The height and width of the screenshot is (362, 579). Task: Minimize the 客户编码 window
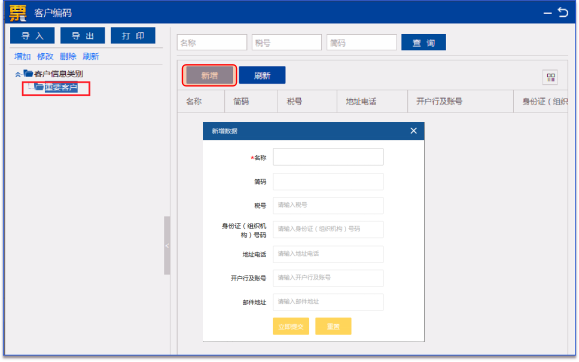click(548, 13)
